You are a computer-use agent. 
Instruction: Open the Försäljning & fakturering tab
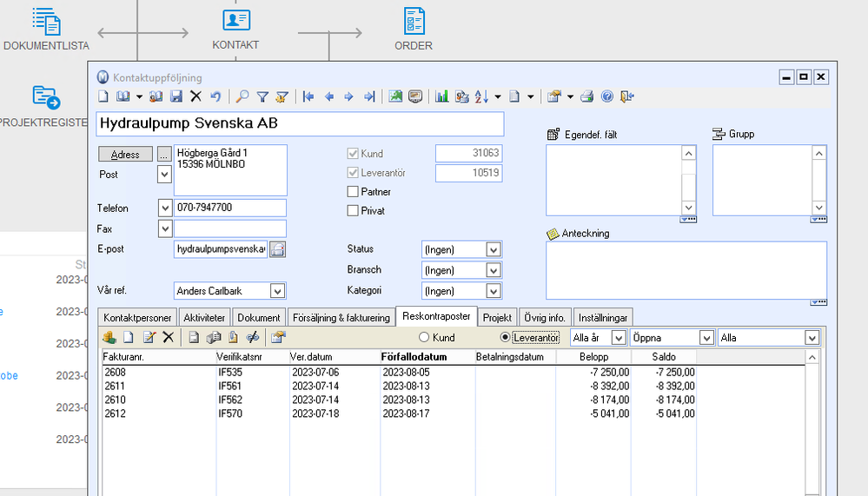coord(341,318)
